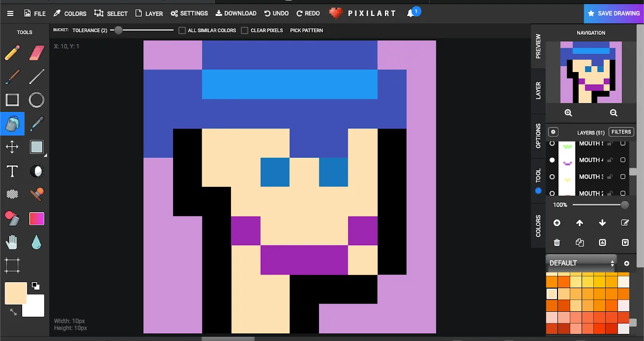The height and width of the screenshot is (341, 644).
Task: Select the Square shape tool
Action: click(12, 100)
